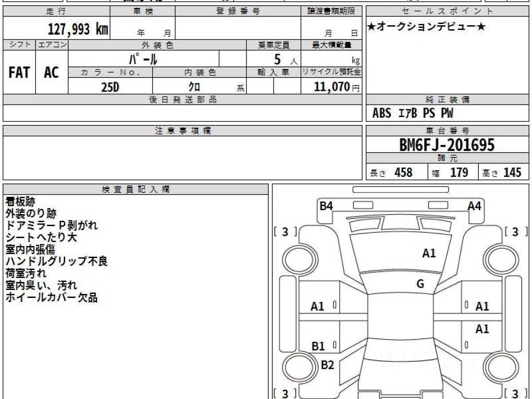Click the B4 damage mark on the diagram
Image resolution: width=532 pixels, height=399 pixels.
(326, 206)
